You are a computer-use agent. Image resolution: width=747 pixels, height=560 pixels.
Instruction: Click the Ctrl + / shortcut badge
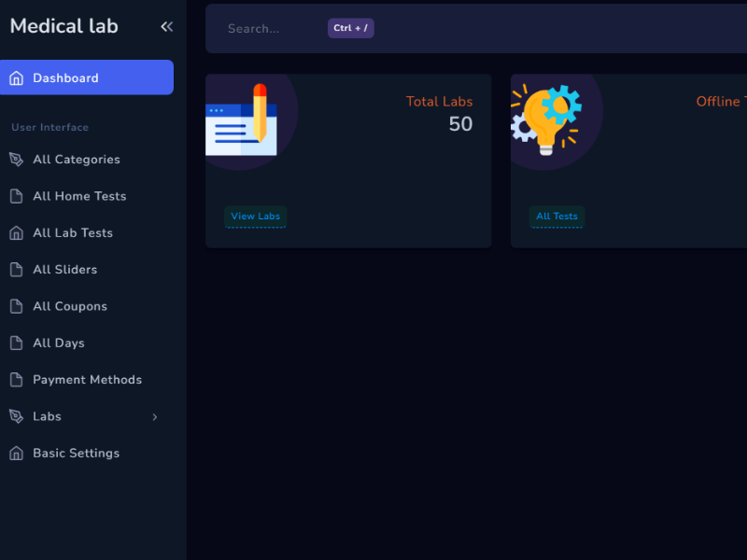(x=350, y=28)
